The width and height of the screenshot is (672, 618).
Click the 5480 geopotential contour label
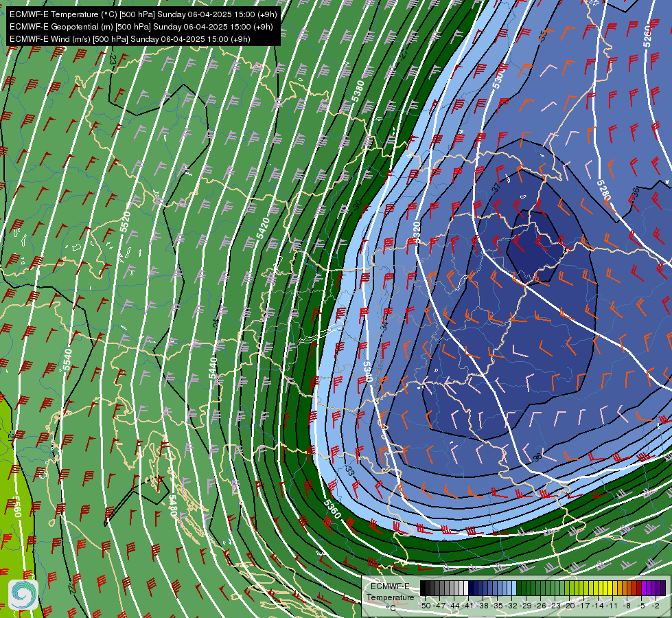click(172, 505)
